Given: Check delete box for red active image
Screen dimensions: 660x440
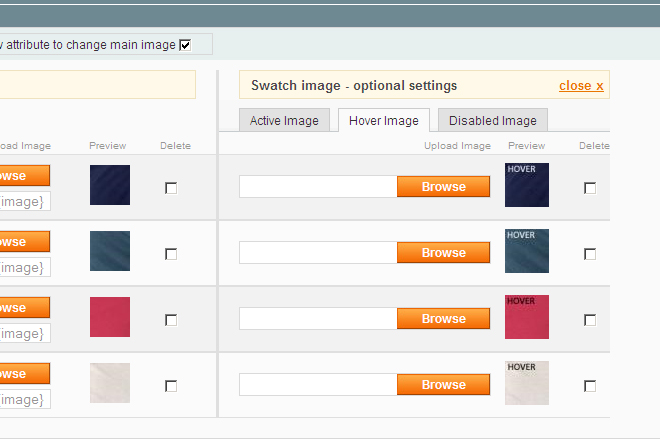Looking at the screenshot, I should 171,320.
